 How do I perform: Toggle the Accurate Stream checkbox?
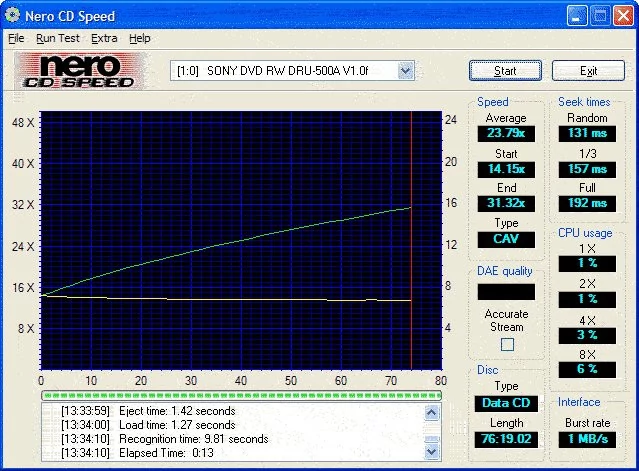507,345
